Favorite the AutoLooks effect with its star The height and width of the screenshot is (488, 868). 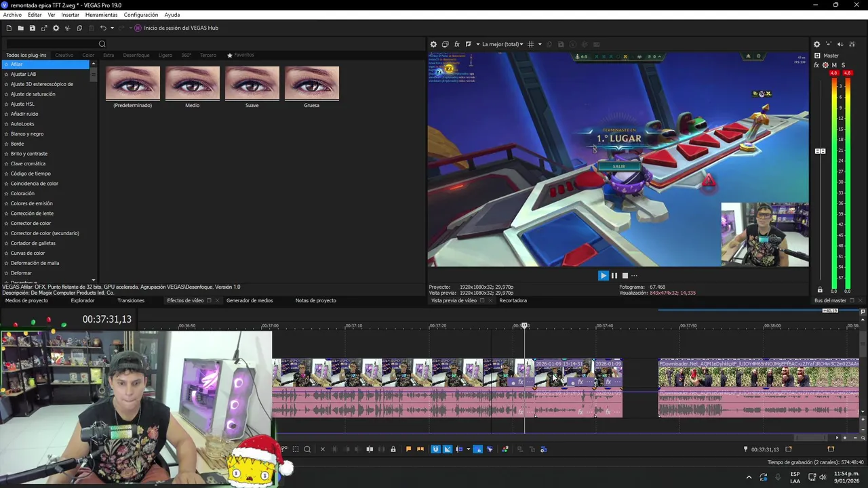click(x=5, y=124)
